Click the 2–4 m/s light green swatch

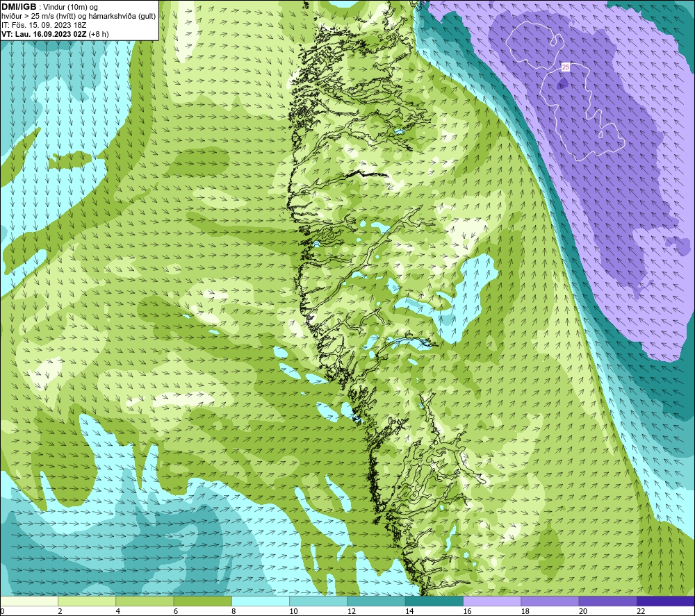(x=87, y=601)
